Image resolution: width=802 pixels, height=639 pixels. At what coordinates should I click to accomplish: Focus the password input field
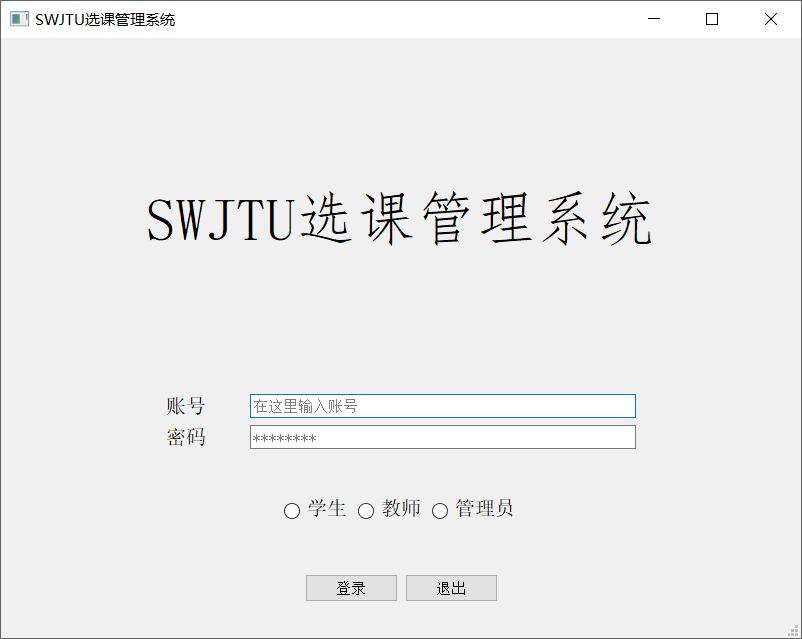(442, 437)
